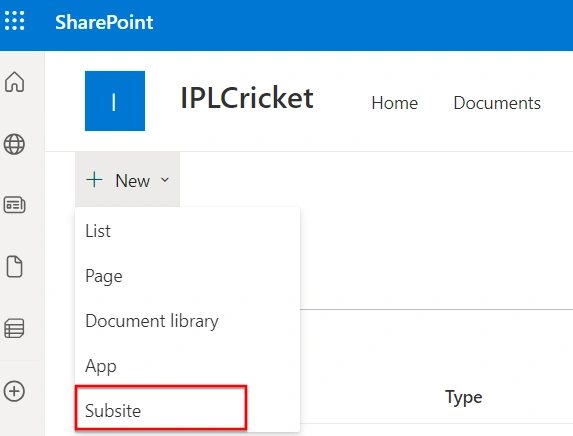
Task: Collapse the New dropdown chevron
Action: click(x=165, y=180)
